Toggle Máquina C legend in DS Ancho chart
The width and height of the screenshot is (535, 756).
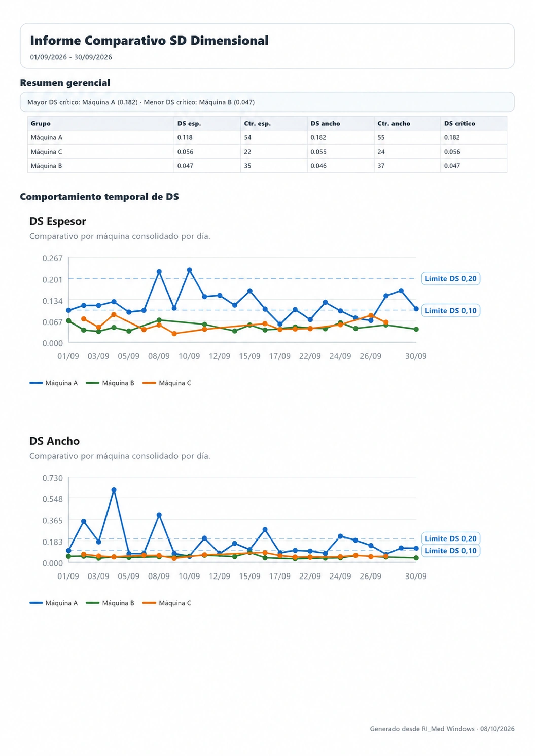click(167, 603)
